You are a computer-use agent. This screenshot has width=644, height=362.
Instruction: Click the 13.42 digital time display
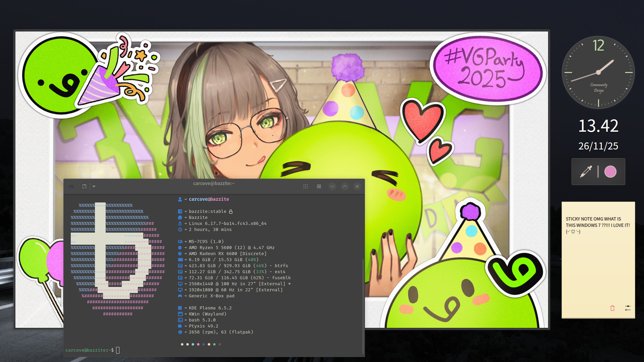[x=598, y=126]
